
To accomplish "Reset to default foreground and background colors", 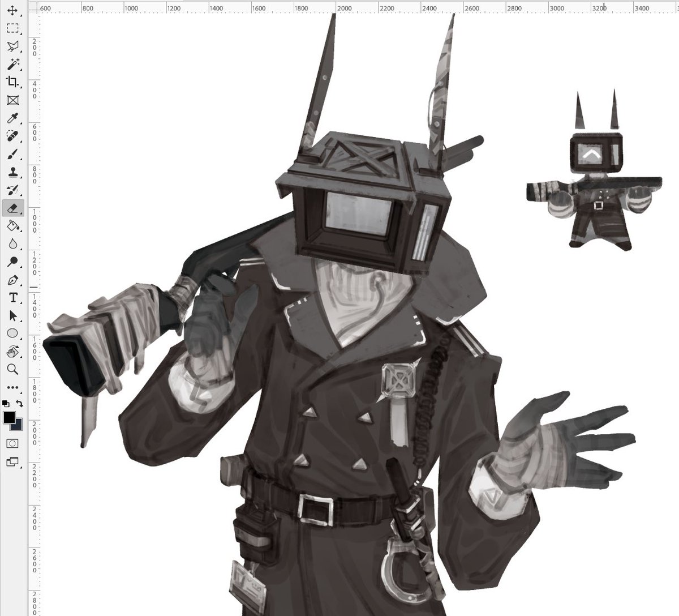I will (6, 404).
